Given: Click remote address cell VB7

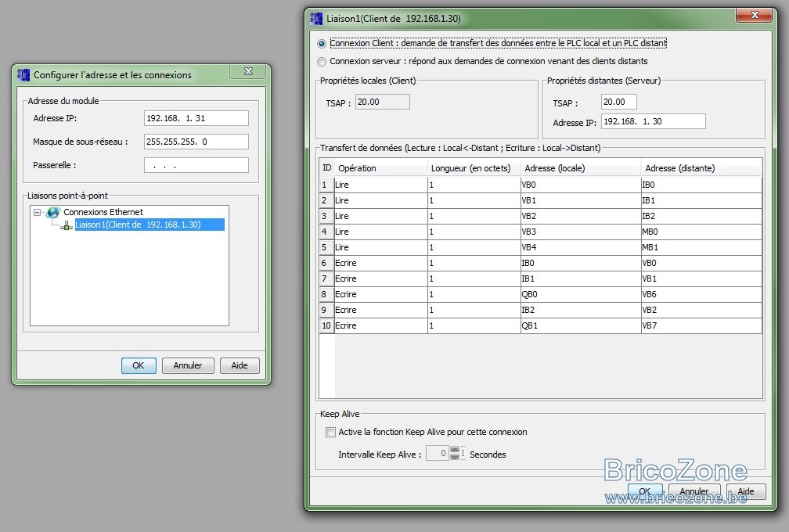Looking at the screenshot, I should [x=701, y=325].
